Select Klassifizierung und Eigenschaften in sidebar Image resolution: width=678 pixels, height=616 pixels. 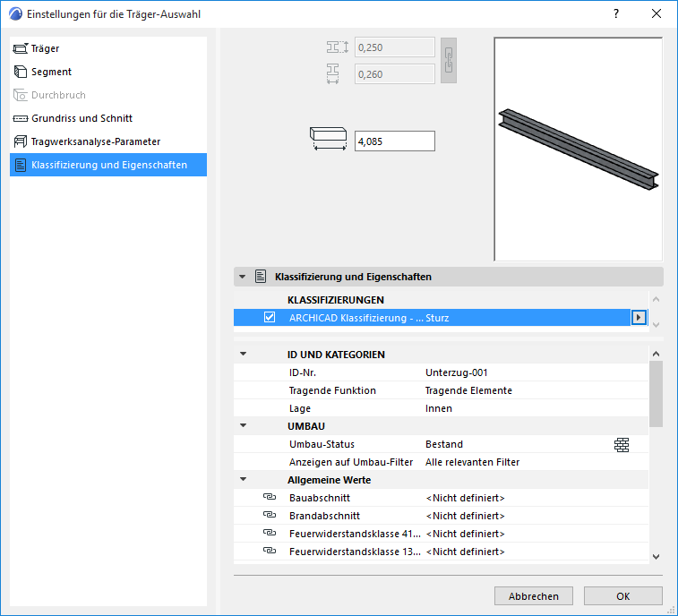pos(108,165)
